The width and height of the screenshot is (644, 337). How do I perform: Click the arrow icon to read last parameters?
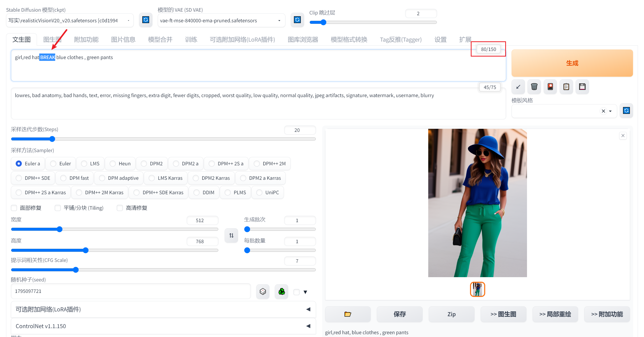(x=518, y=87)
